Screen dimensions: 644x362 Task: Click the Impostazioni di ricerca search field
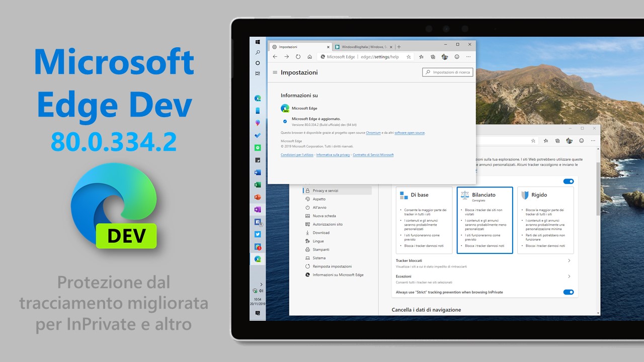(447, 72)
